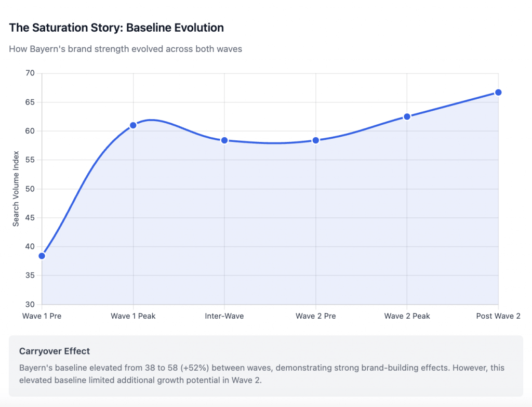Click the "Wave 1 Pre" x-axis label
This screenshot has width=532, height=407.
pyautogui.click(x=42, y=316)
